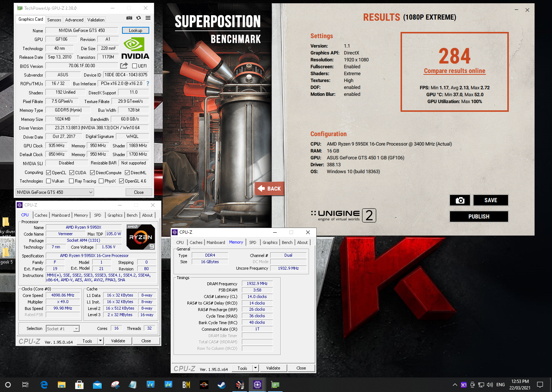Click the GPU-Z screenshot camera icon

tap(129, 18)
